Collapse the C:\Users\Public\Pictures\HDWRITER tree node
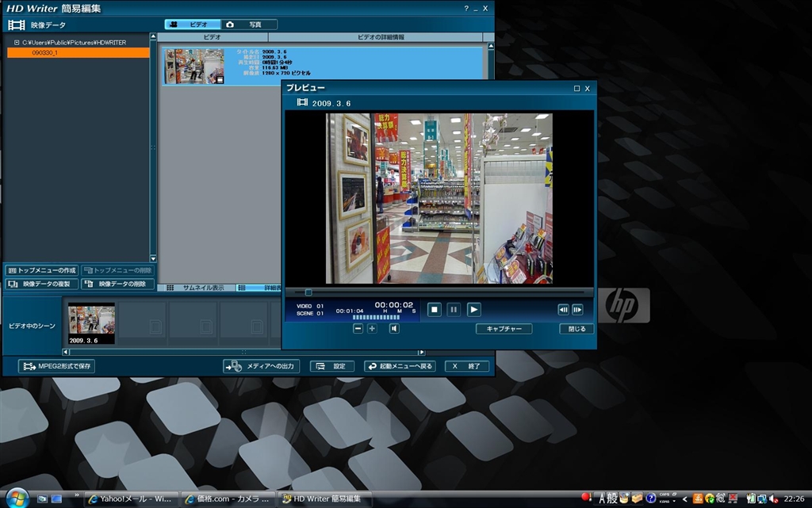Viewport: 812px width, 508px height. click(x=17, y=43)
